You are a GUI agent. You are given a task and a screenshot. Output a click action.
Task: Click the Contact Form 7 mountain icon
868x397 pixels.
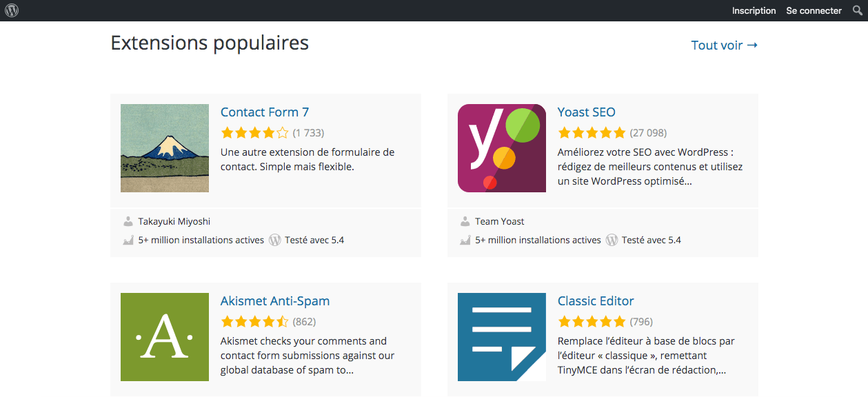tap(165, 148)
